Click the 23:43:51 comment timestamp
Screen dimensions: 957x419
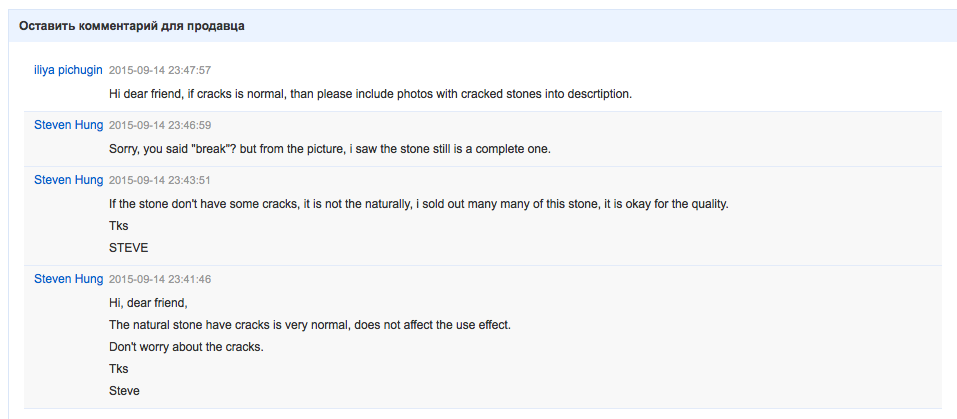160,181
